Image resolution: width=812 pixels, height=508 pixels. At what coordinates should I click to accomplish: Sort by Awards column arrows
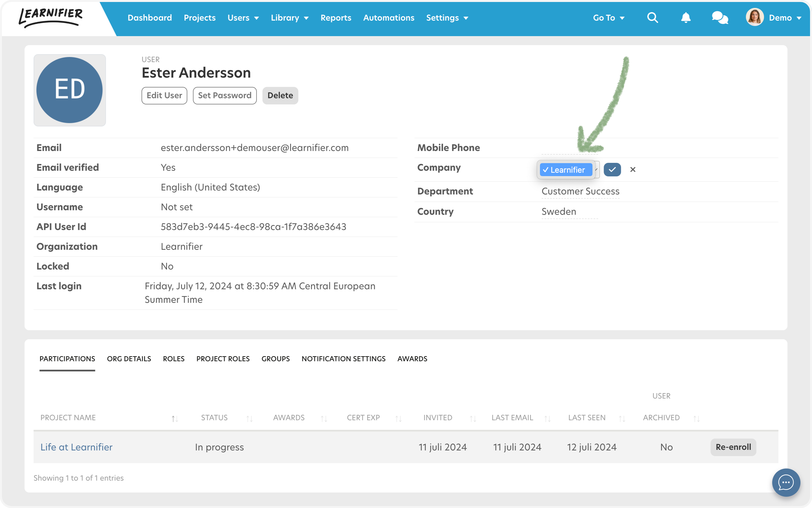click(x=324, y=418)
